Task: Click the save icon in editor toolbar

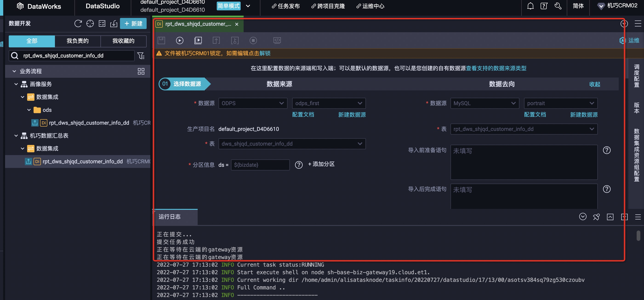Action: [161, 40]
